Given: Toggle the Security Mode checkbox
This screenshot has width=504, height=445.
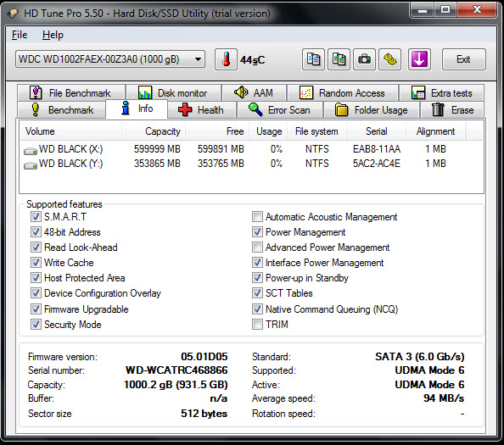Looking at the screenshot, I should click(36, 325).
